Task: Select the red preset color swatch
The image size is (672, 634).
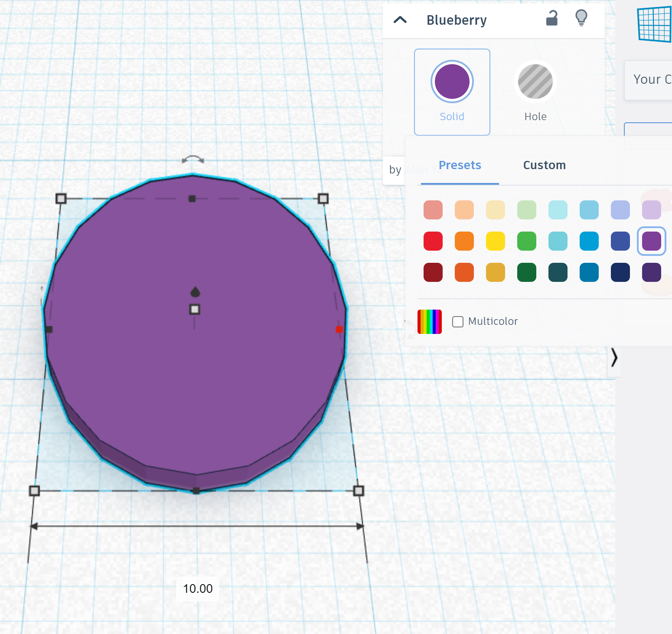Action: point(433,241)
